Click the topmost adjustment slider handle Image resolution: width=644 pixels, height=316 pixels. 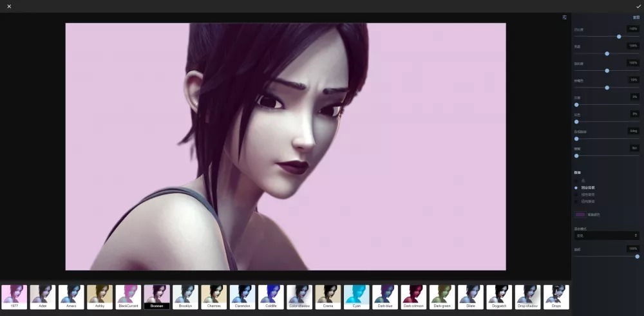619,37
